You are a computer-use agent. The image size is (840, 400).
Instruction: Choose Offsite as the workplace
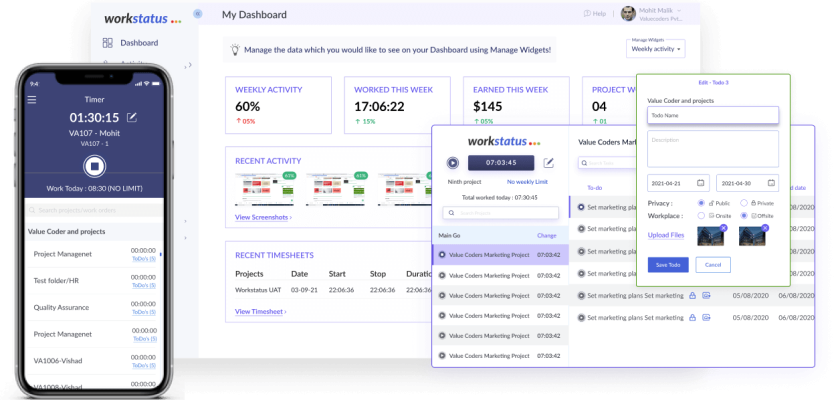pos(744,216)
